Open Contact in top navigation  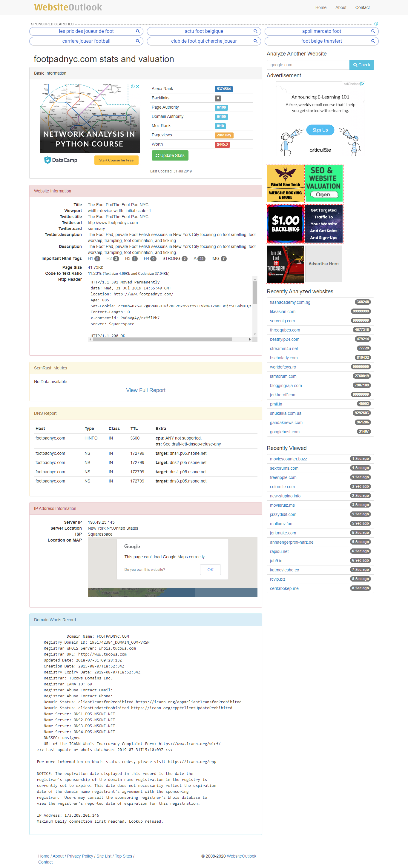(362, 7)
